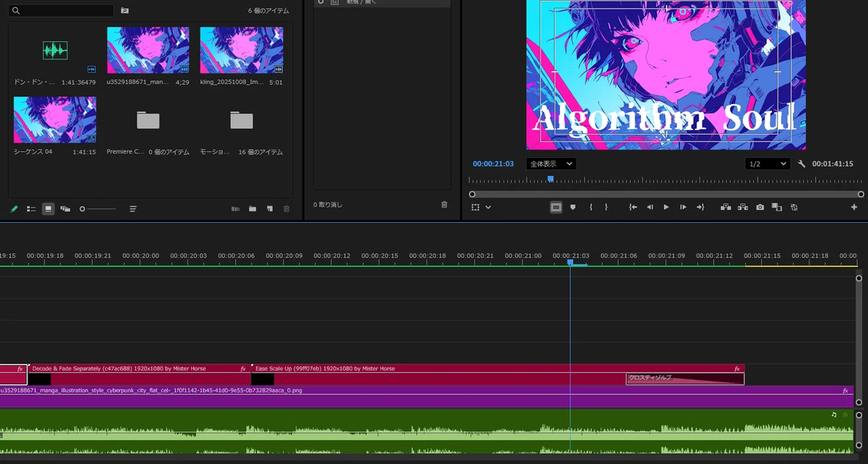Switch project panel to list view

pos(31,208)
